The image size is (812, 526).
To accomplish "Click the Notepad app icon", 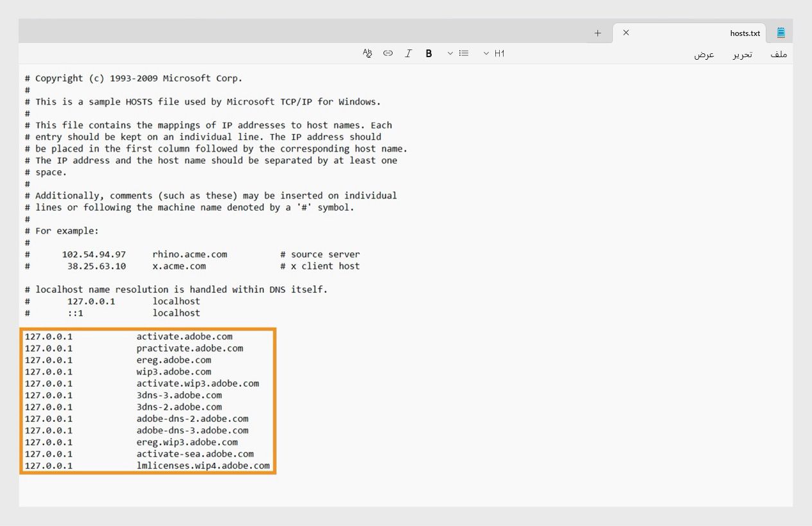I will (781, 33).
